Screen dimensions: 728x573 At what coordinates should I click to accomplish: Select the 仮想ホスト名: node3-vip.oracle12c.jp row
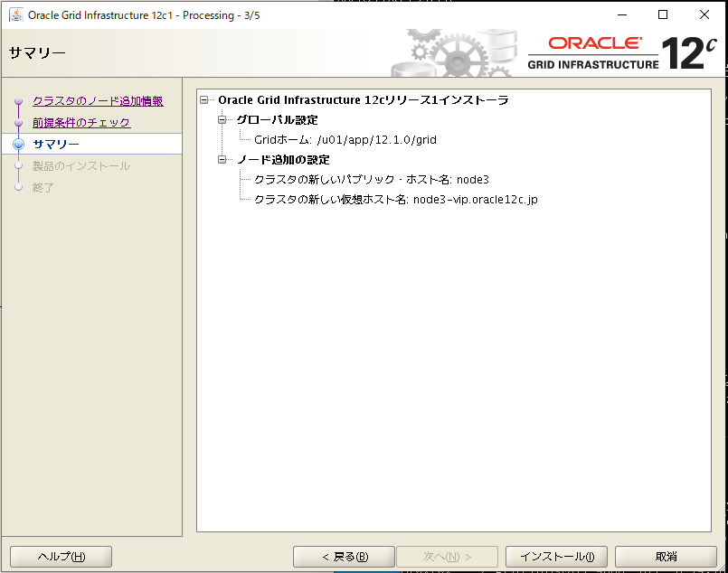click(395, 200)
